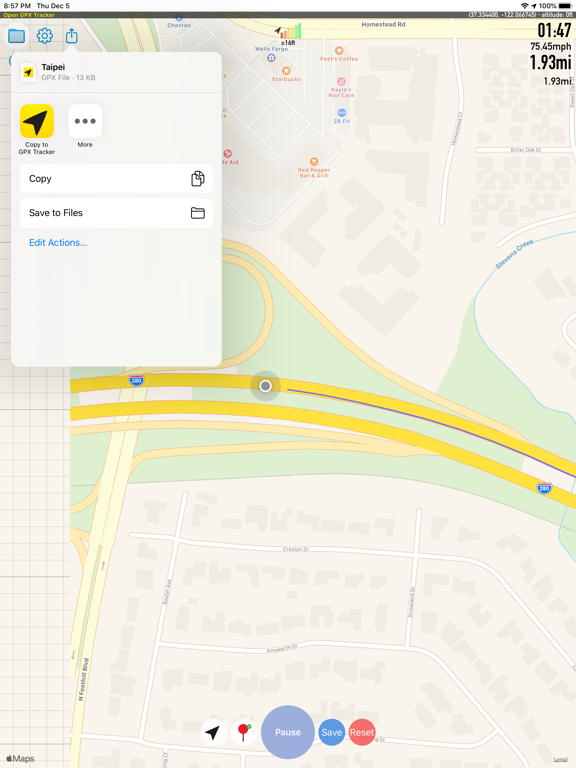Center map with location arrow button
The width and height of the screenshot is (576, 768).
point(213,733)
